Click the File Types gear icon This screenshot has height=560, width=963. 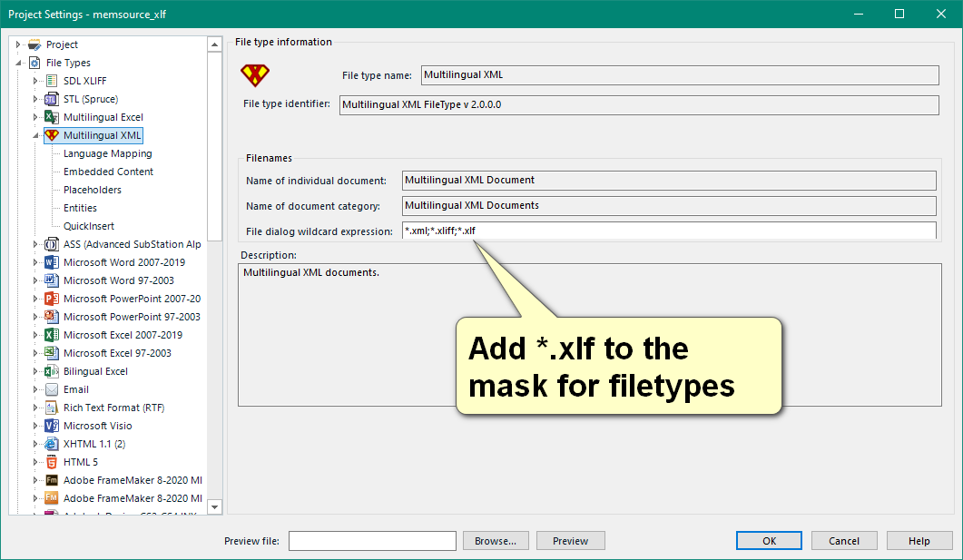coord(35,63)
